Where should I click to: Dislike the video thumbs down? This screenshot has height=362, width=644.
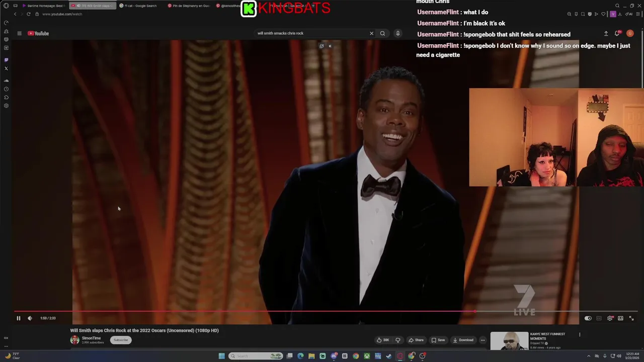coord(397,340)
